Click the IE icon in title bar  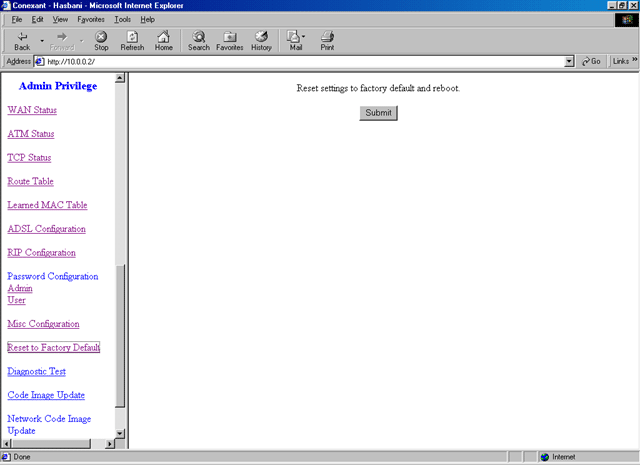pos(6,5)
